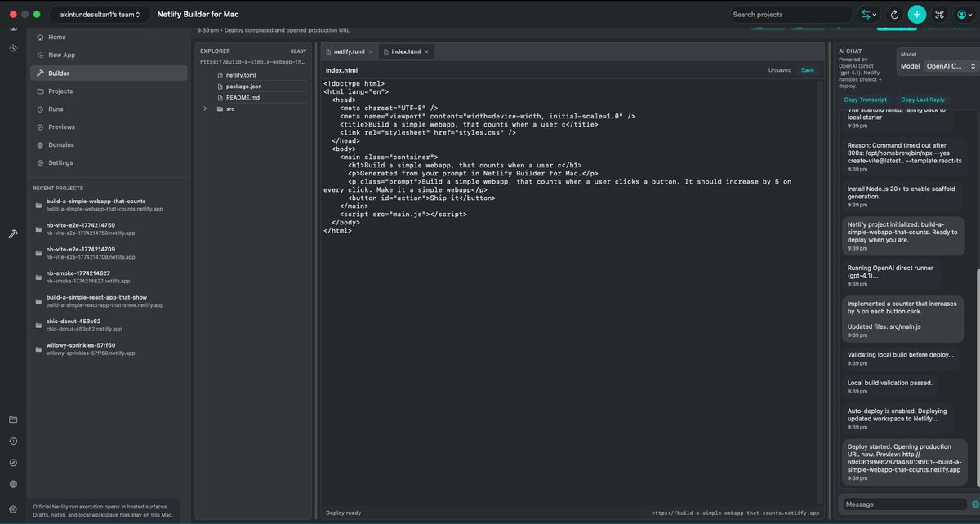
Task: Click the gear icon in the left rail
Action: tap(13, 509)
